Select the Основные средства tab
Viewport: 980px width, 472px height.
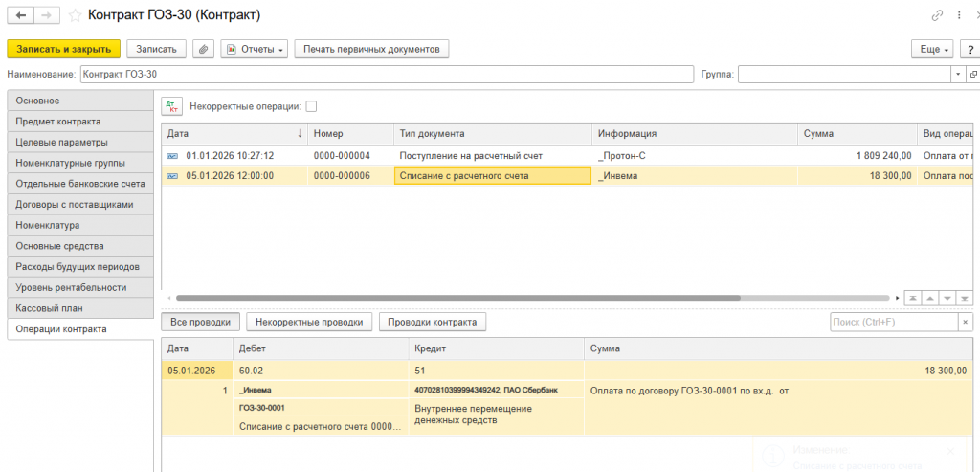(80, 246)
